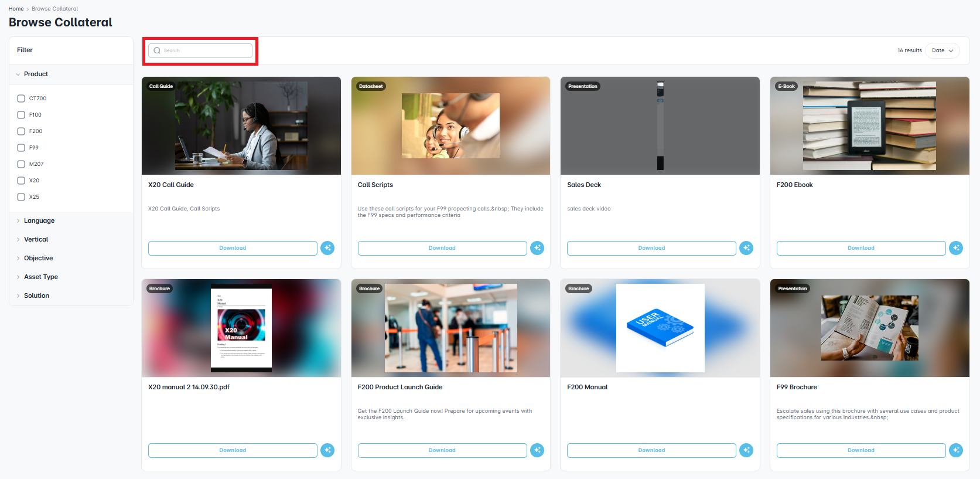
Task: Click sparkle icon on F200 Manual card
Action: 746,450
